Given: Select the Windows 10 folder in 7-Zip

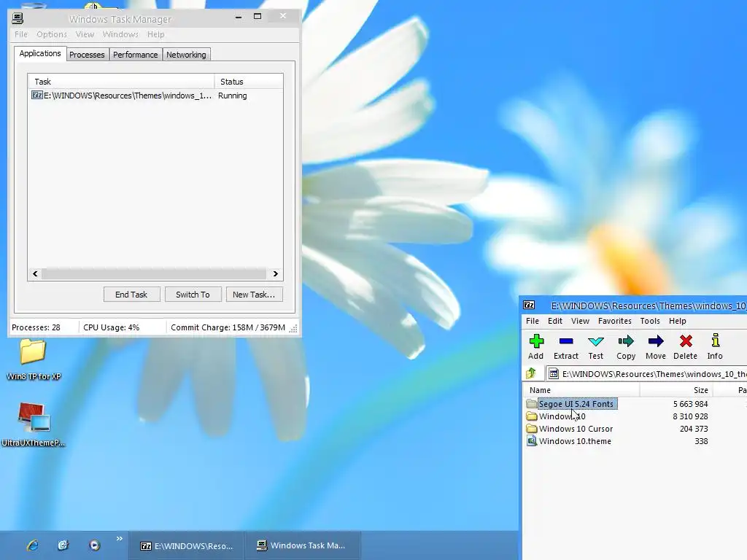Looking at the screenshot, I should click(x=557, y=416).
